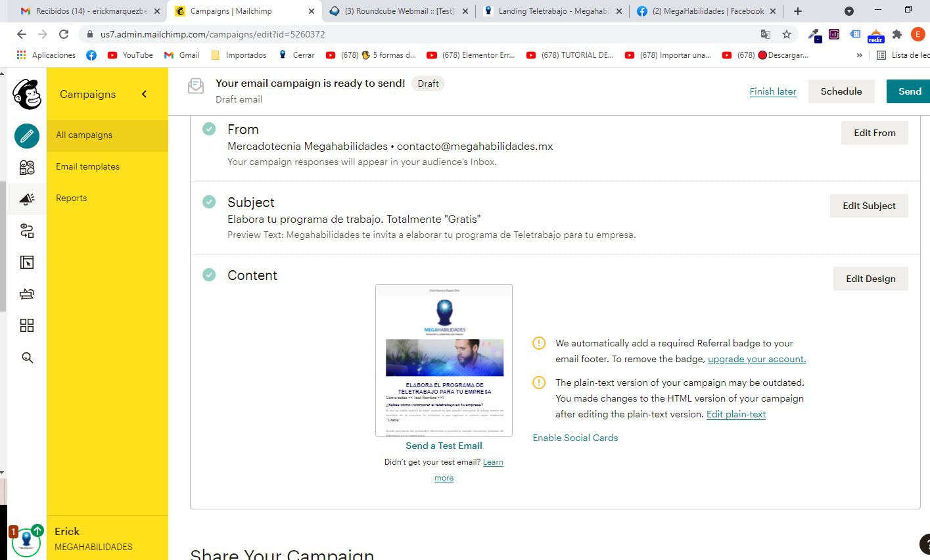Open the Facebook bookmark icon
The image size is (930, 560).
coord(91,55)
